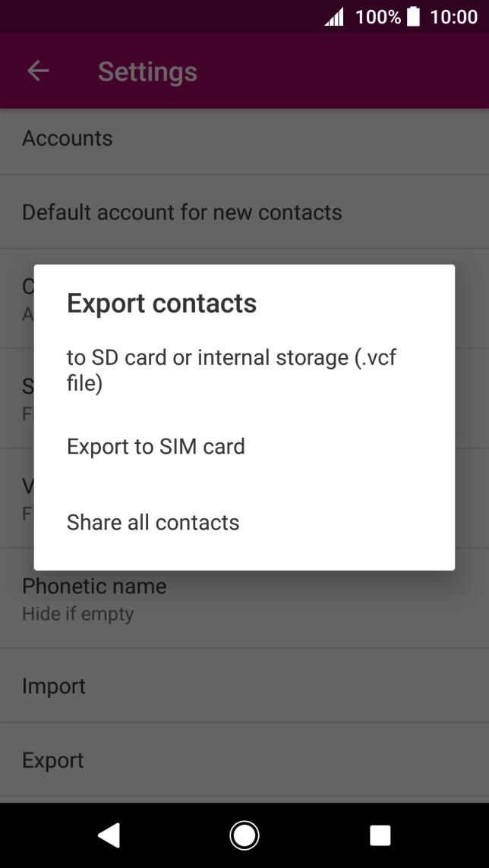This screenshot has height=868, width=489.
Task: Open Recents with the square button
Action: (x=379, y=834)
